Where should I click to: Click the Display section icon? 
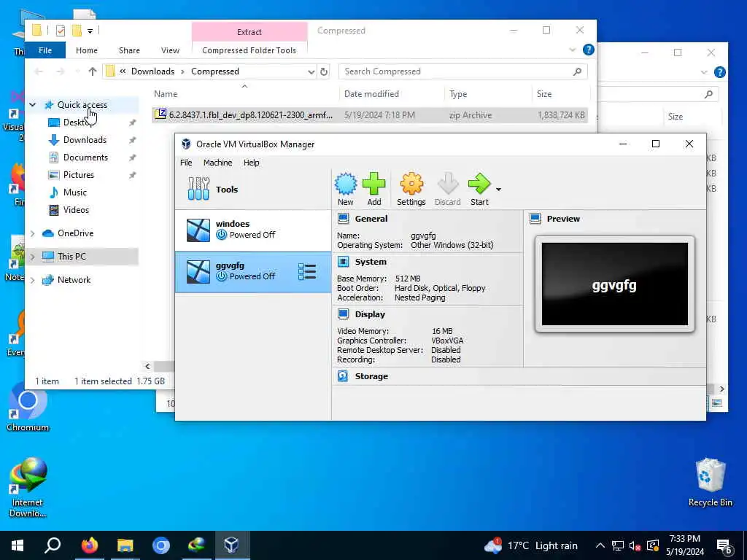(343, 314)
